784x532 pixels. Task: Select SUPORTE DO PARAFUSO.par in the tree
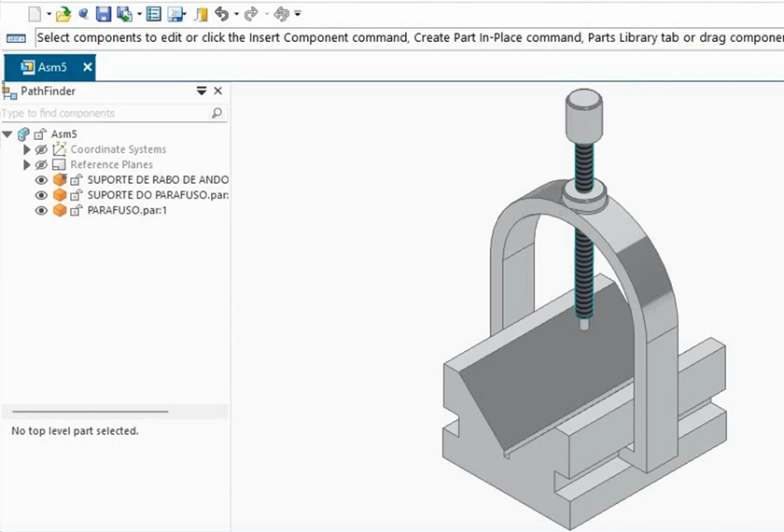[157, 195]
